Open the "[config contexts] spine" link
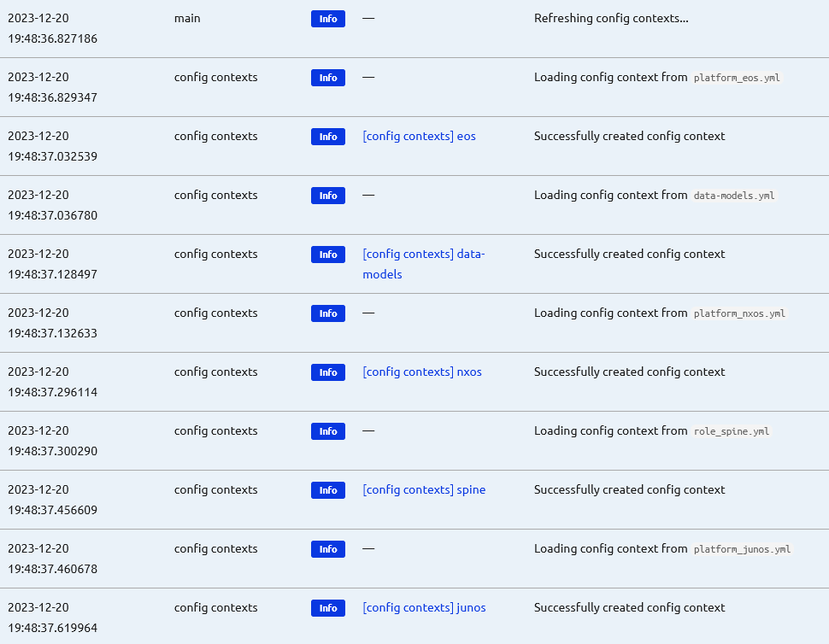 pyautogui.click(x=424, y=489)
